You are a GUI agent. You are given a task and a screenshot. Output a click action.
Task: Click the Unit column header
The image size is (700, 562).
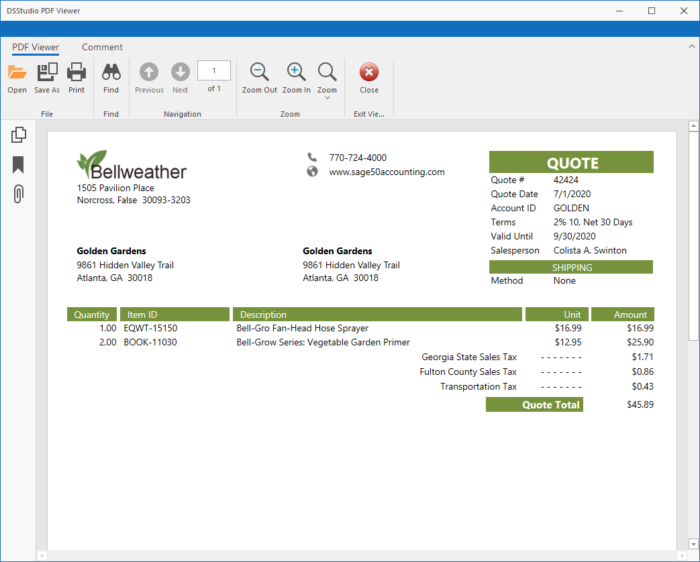pos(557,314)
